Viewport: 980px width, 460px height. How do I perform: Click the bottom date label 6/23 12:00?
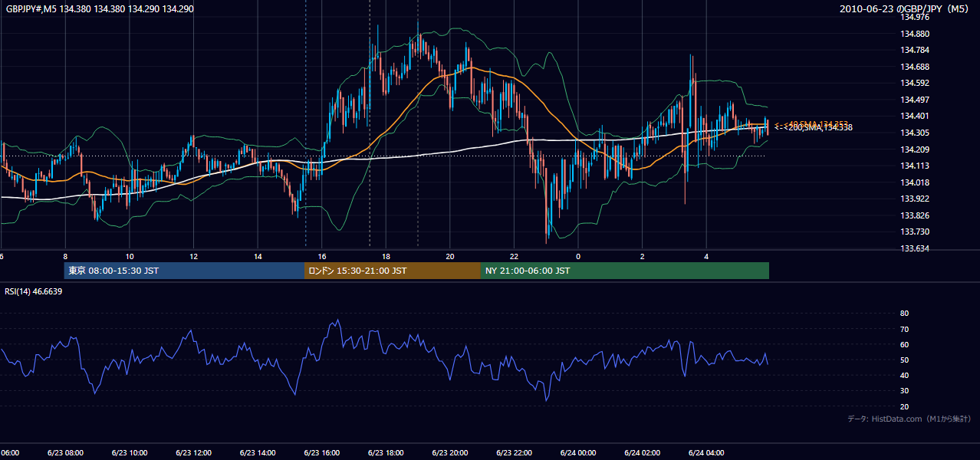[x=193, y=453]
